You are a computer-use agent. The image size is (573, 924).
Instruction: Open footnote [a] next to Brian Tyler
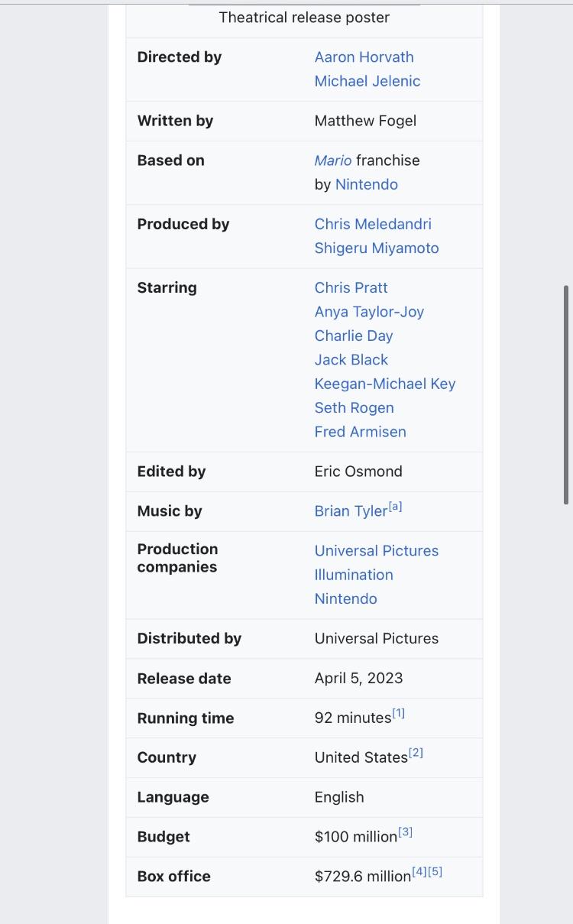pyautogui.click(x=396, y=507)
